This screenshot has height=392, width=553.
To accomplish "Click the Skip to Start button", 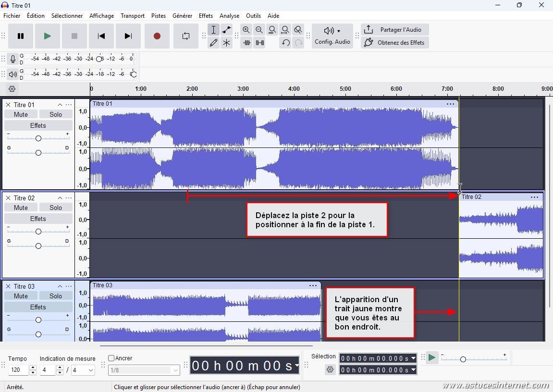I will coord(101,36).
